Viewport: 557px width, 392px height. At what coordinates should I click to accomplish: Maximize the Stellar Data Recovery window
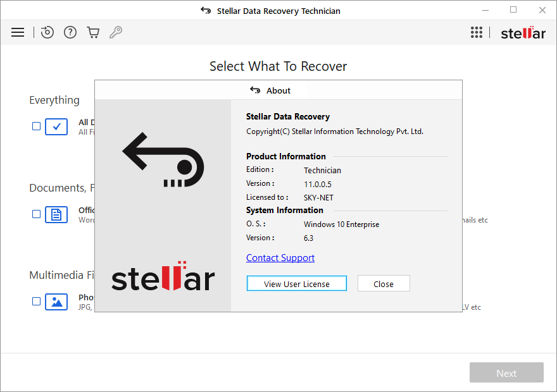513,10
